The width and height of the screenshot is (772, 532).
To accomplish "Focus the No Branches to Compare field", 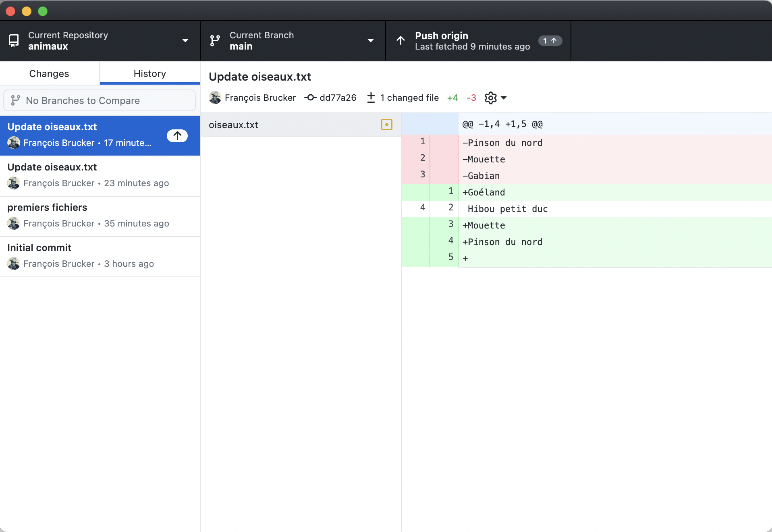I will click(x=100, y=100).
